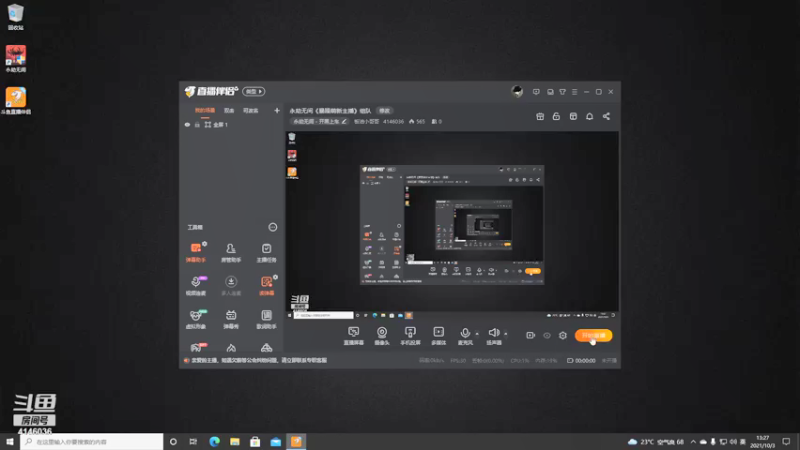The image size is (800, 450).
Task: Open the 弹幕秀 danmaku show tool
Action: click(x=231, y=319)
